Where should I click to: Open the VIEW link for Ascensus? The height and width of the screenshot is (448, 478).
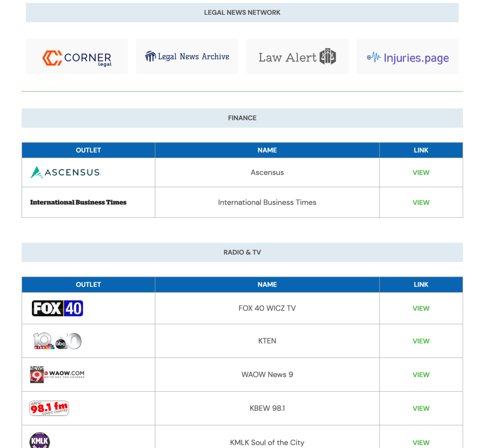click(x=421, y=172)
